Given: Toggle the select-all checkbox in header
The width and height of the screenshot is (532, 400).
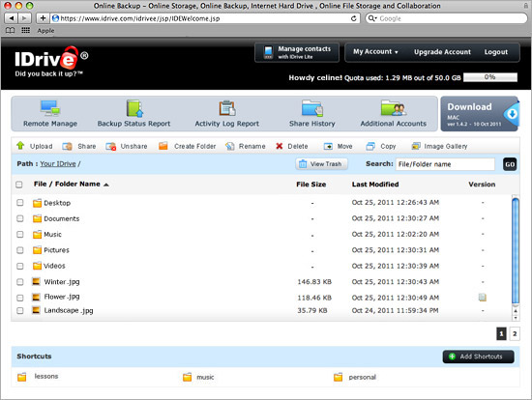Looking at the screenshot, I should tap(19, 185).
